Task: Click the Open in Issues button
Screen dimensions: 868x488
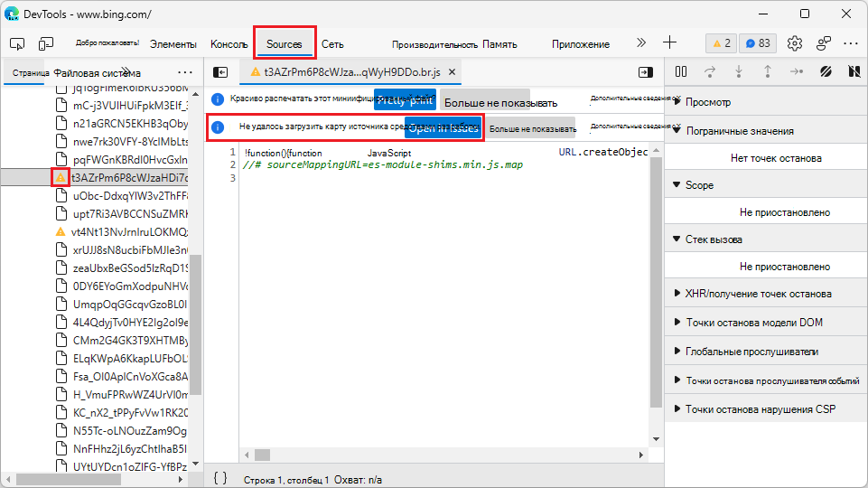Action: pos(443,128)
